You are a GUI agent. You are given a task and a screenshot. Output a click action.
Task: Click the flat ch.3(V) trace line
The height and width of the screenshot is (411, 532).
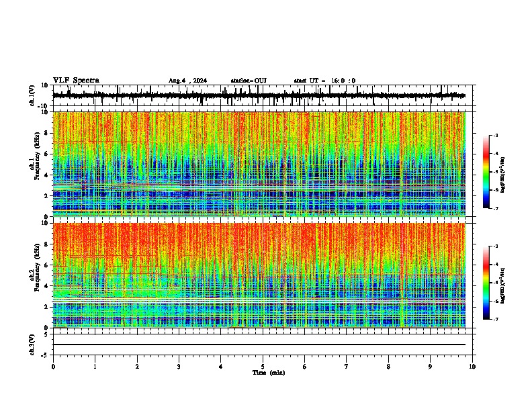[259, 345]
